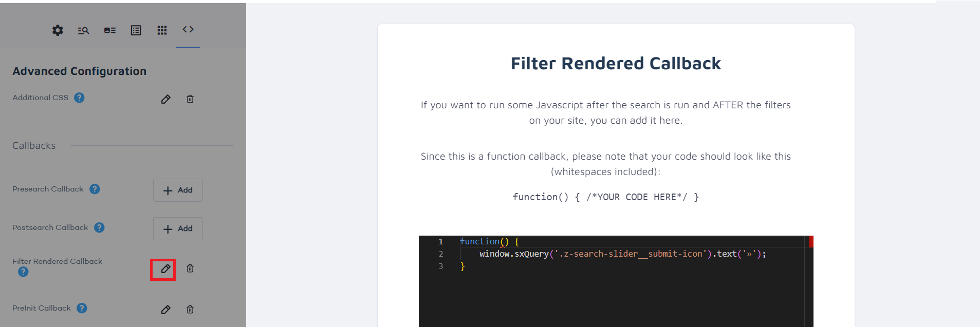Viewport: 980px width, 327px height.
Task: Show help for PreInit Callback
Action: [x=82, y=308]
